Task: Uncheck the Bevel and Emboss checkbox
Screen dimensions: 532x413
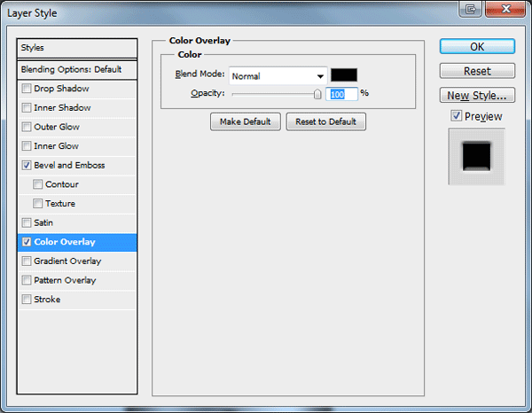Action: point(27,165)
